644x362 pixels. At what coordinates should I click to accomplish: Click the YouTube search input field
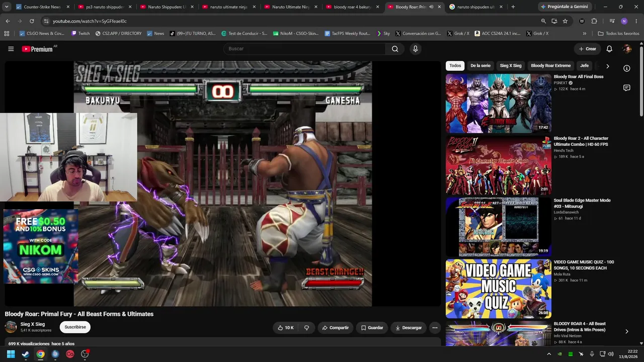click(304, 49)
